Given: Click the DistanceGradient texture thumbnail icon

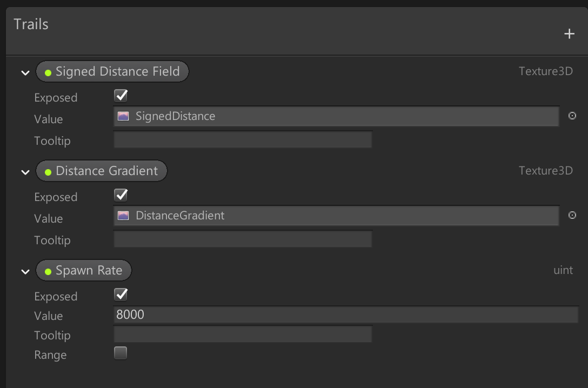Looking at the screenshot, I should [123, 216].
